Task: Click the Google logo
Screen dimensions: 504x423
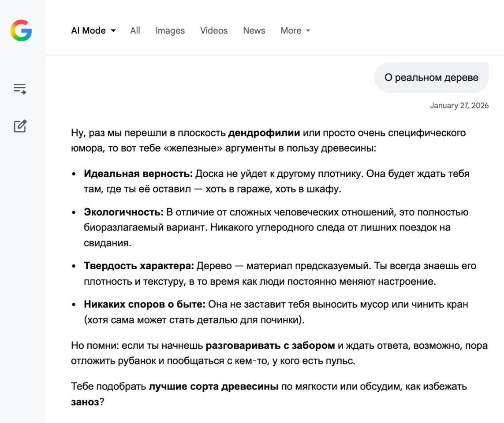Action: (21, 30)
